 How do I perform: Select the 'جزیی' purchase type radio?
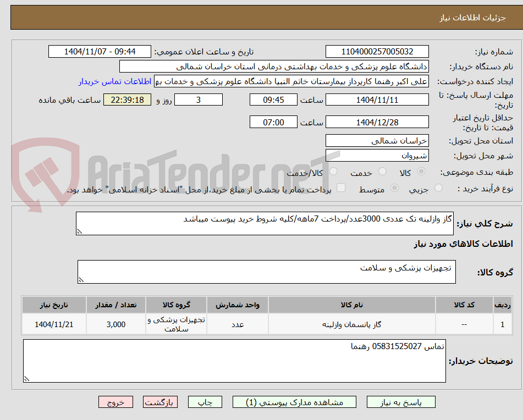pos(439,188)
